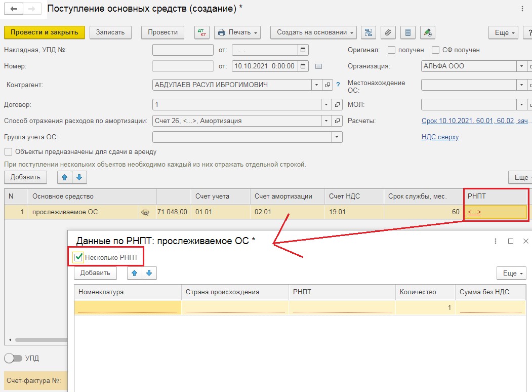Open Еще menu in РНПТ dialog

click(512, 273)
